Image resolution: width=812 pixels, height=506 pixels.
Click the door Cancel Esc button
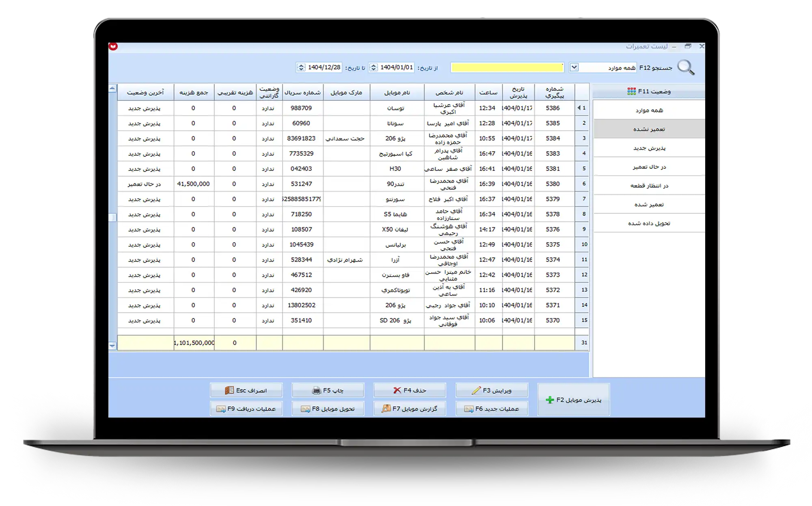click(x=246, y=390)
